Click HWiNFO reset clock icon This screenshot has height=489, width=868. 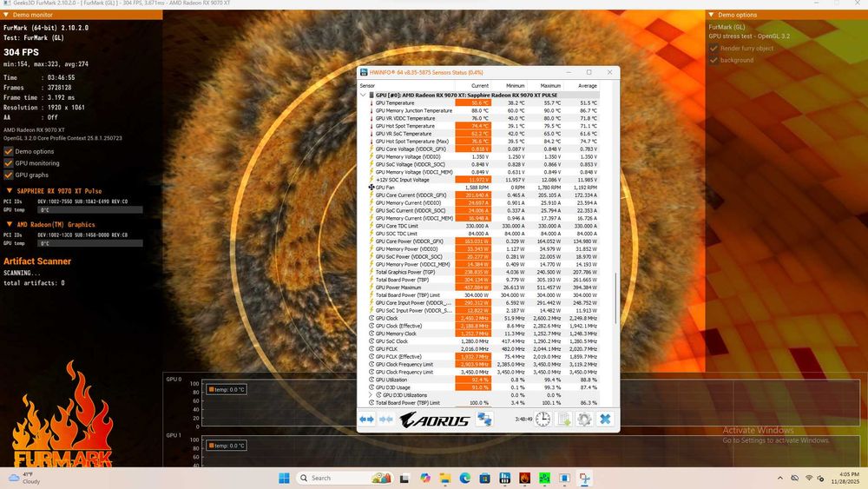coord(543,420)
